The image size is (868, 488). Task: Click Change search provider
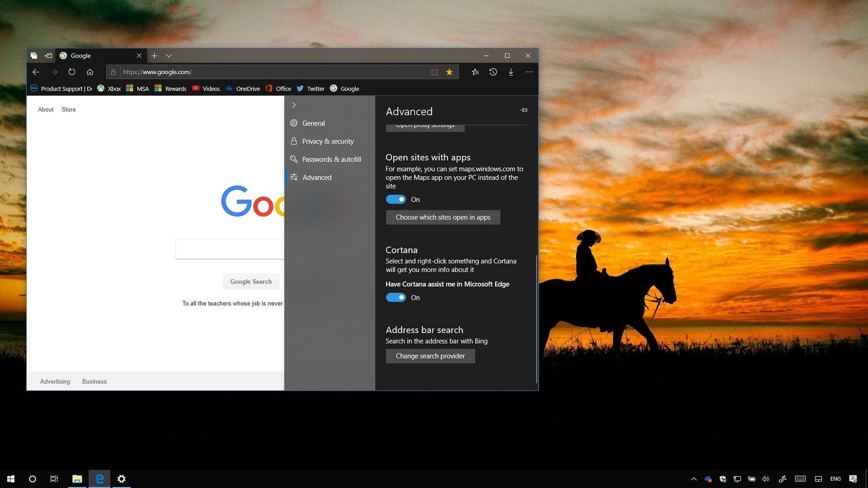430,356
